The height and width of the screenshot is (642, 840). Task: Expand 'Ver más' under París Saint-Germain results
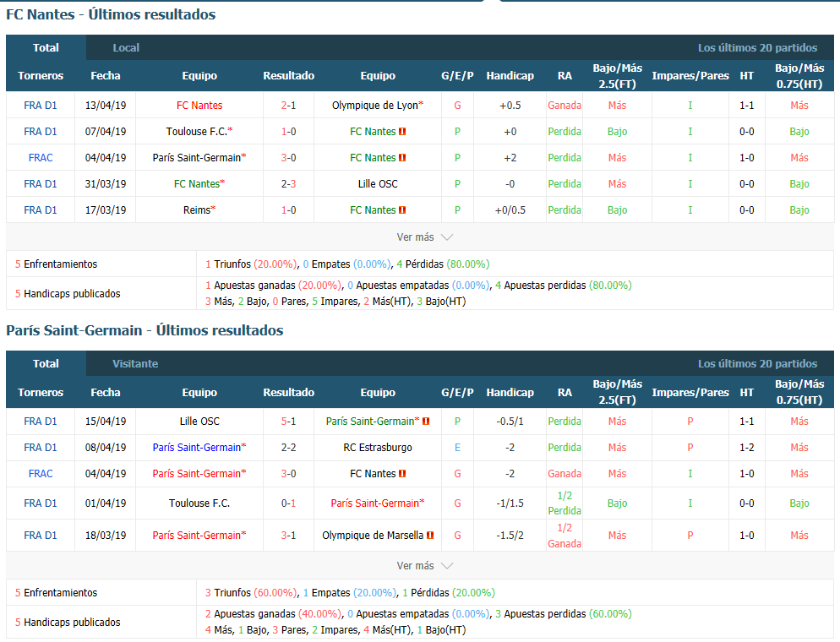(425, 566)
